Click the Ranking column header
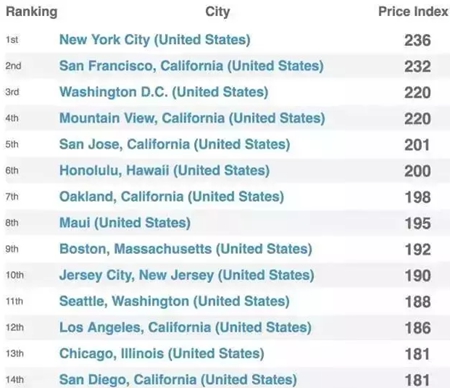Image resolution: width=450 pixels, height=388 pixels. pos(32,12)
